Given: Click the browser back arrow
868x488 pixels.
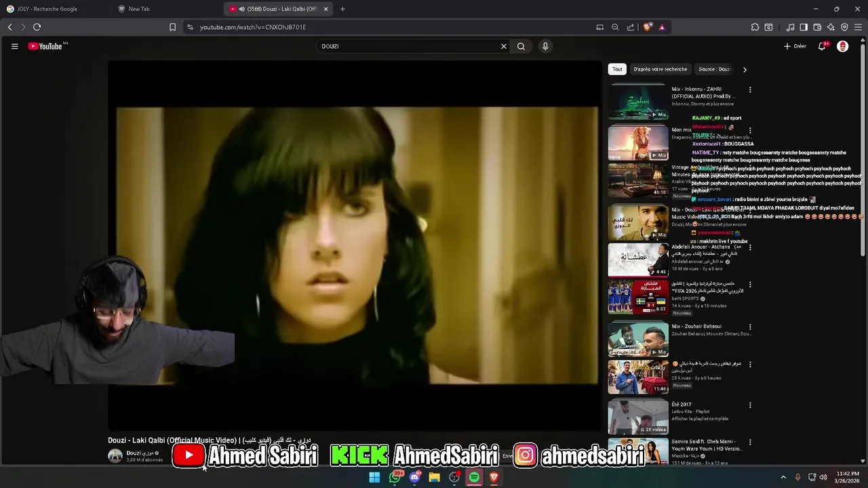Looking at the screenshot, I should point(9,27).
